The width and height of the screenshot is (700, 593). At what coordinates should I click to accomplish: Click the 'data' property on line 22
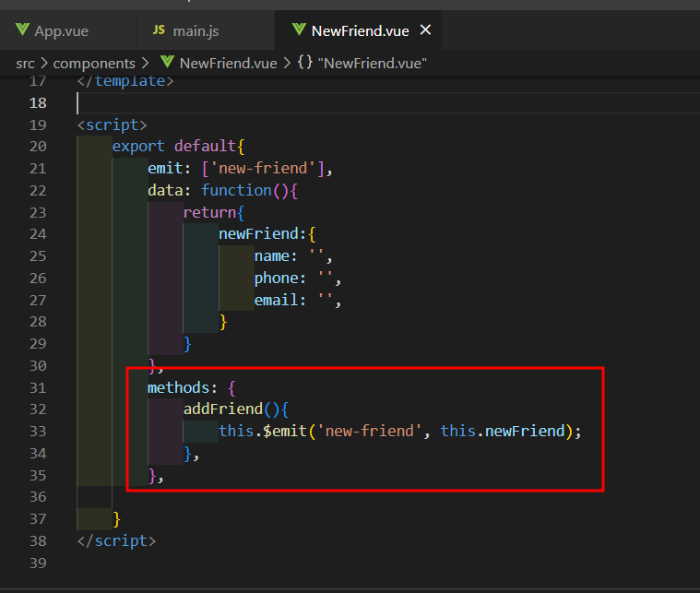pyautogui.click(x=166, y=191)
